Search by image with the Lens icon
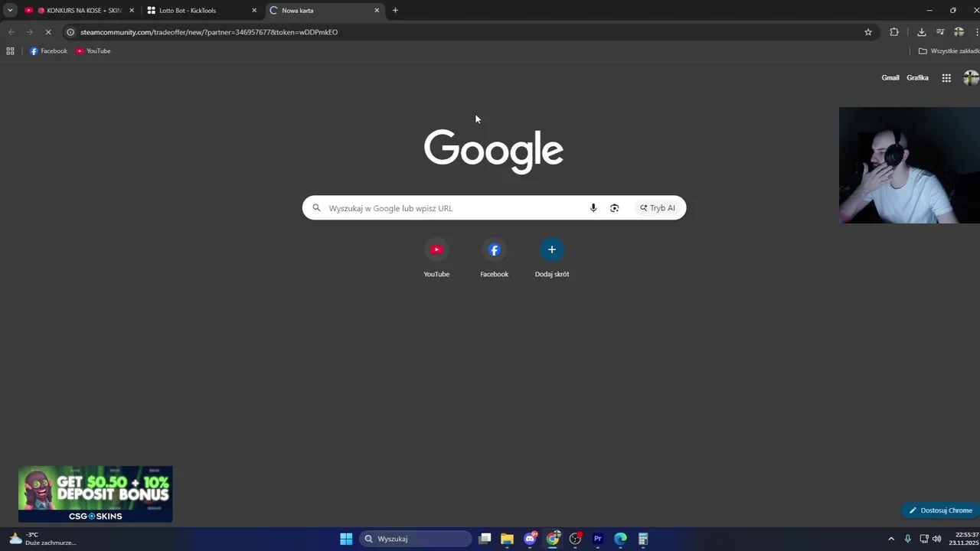 (614, 208)
